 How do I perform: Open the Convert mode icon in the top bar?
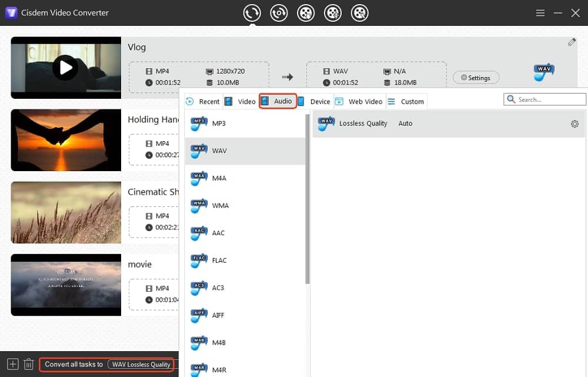pyautogui.click(x=252, y=12)
